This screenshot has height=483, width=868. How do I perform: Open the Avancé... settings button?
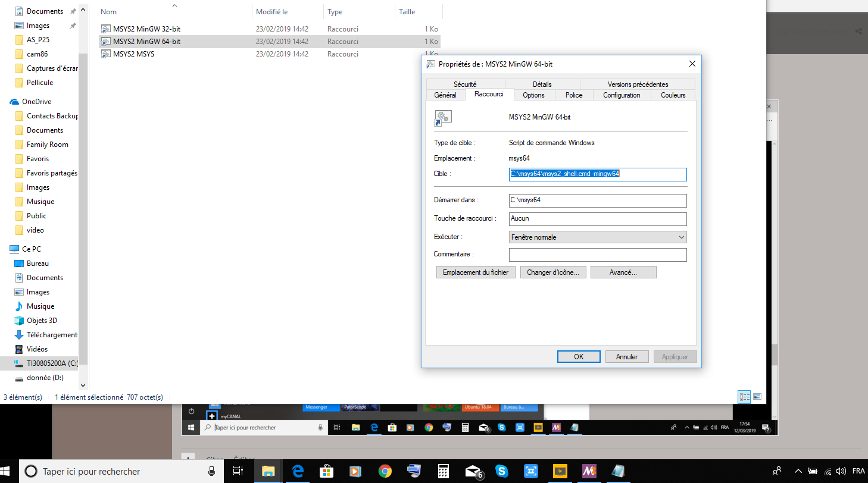tap(623, 272)
